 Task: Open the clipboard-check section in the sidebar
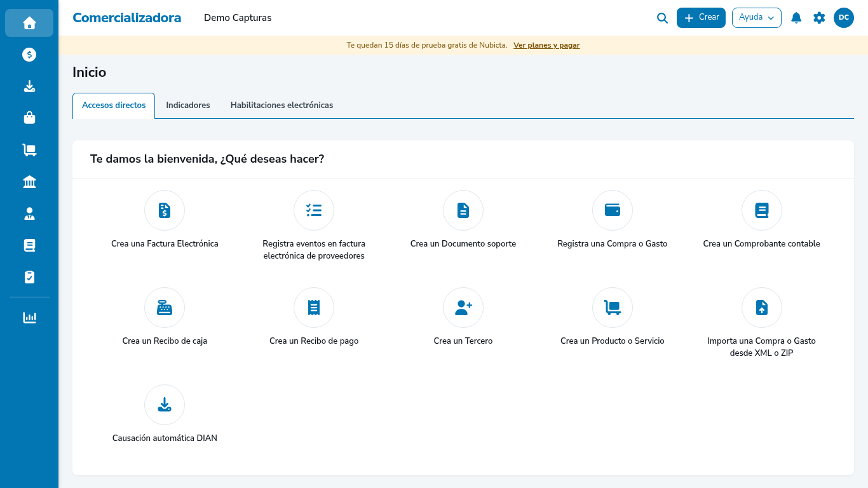pos(29,277)
